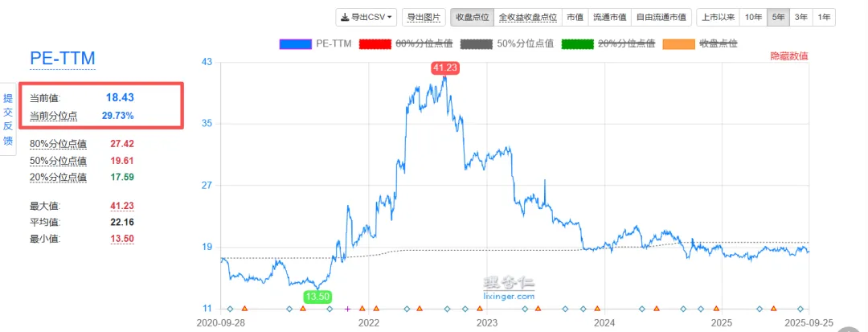Click the rightmost orange triangle event marker
This screenshot has height=332, width=868.
point(774,309)
